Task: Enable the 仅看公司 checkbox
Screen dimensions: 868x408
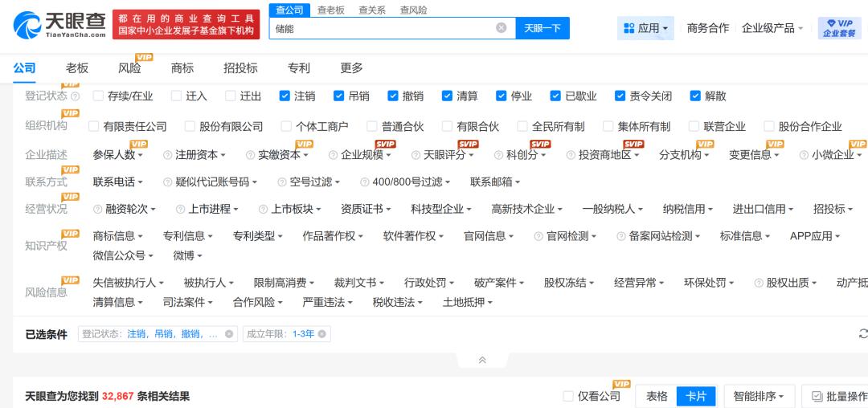Action: click(x=568, y=397)
